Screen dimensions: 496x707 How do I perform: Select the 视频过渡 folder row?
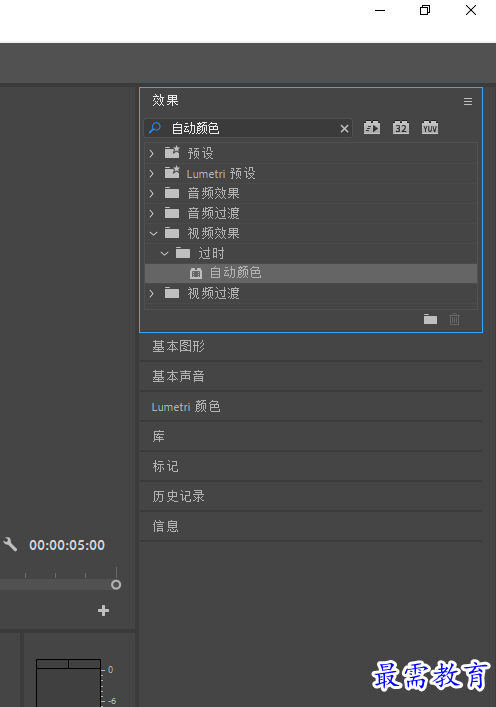pos(311,294)
